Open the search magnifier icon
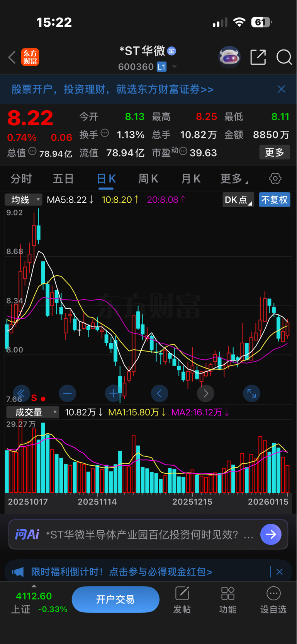Viewport: 297px width, 644px height. tap(284, 57)
